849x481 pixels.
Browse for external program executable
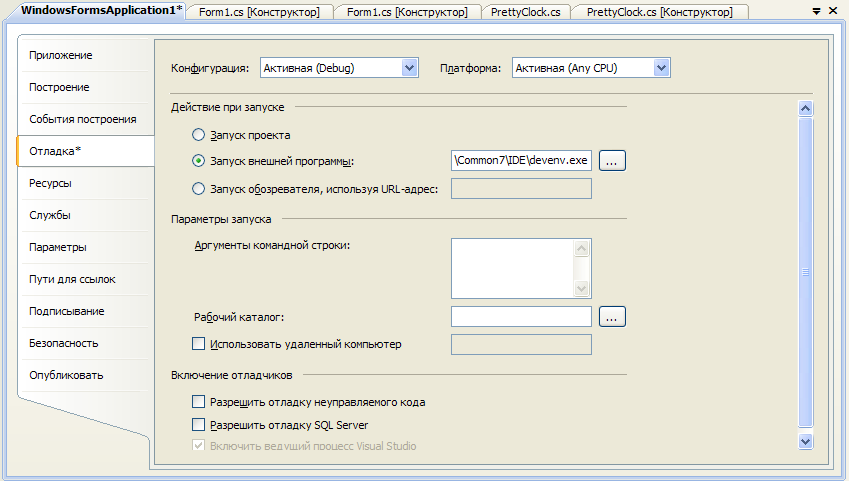tap(612, 161)
